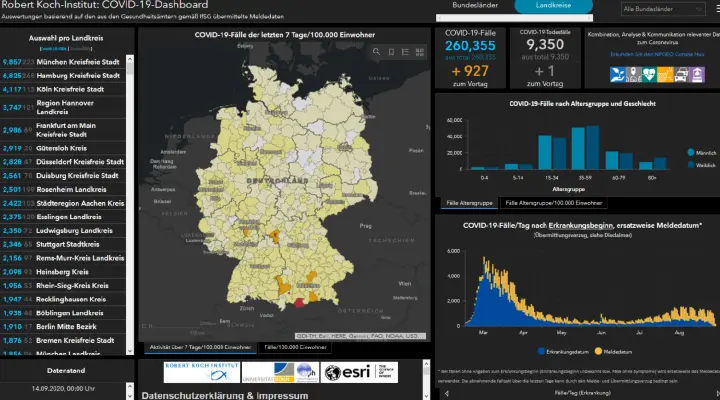720x400 pixels.
Task: Click the car traffic hub icon
Action: (x=681, y=74)
